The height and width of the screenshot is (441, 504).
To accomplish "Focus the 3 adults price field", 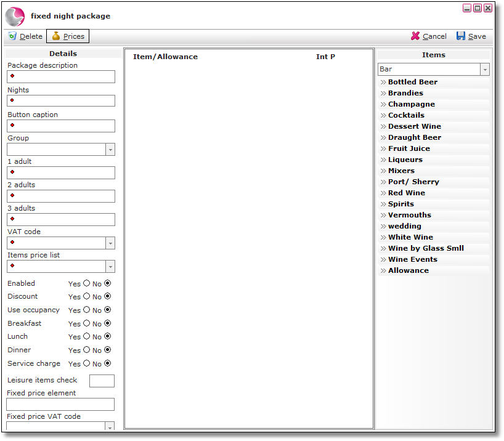I will (x=61, y=219).
